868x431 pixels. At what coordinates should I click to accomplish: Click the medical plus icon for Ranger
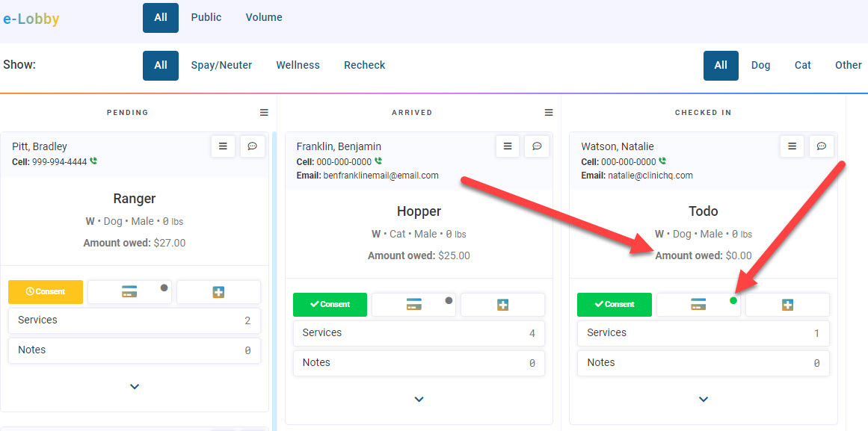(x=218, y=292)
